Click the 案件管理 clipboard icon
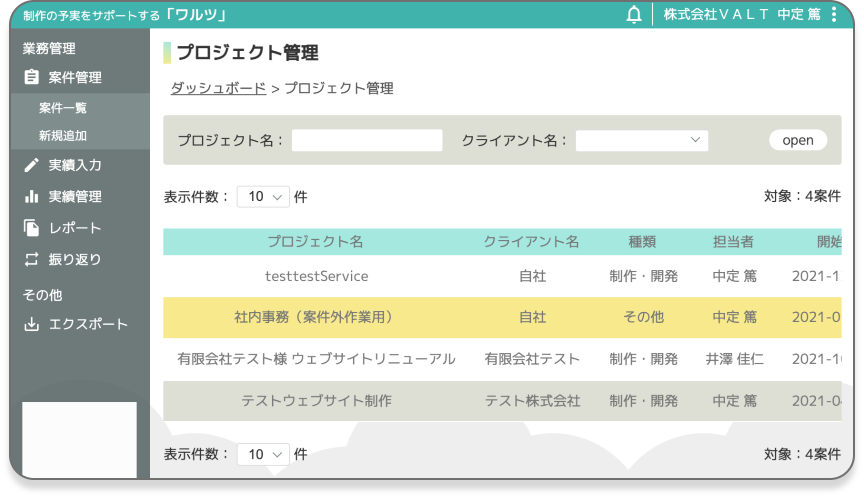Image resolution: width=864 pixels, height=498 pixels. (31, 77)
